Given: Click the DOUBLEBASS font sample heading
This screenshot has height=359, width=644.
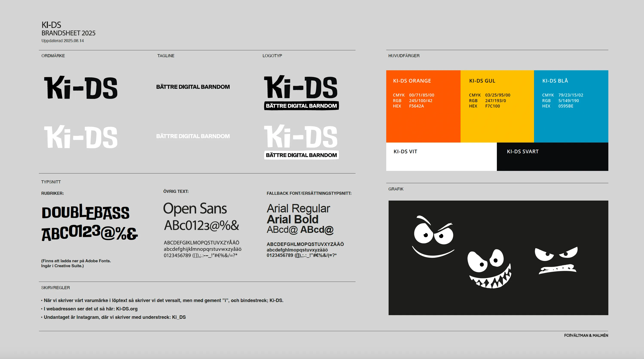Looking at the screenshot, I should (x=85, y=212).
